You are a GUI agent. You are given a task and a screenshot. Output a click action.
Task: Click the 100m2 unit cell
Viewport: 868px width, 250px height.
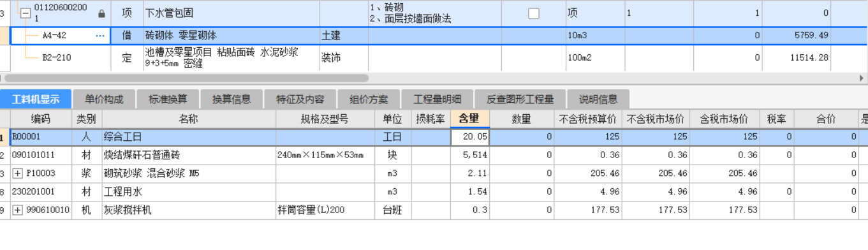(595, 57)
